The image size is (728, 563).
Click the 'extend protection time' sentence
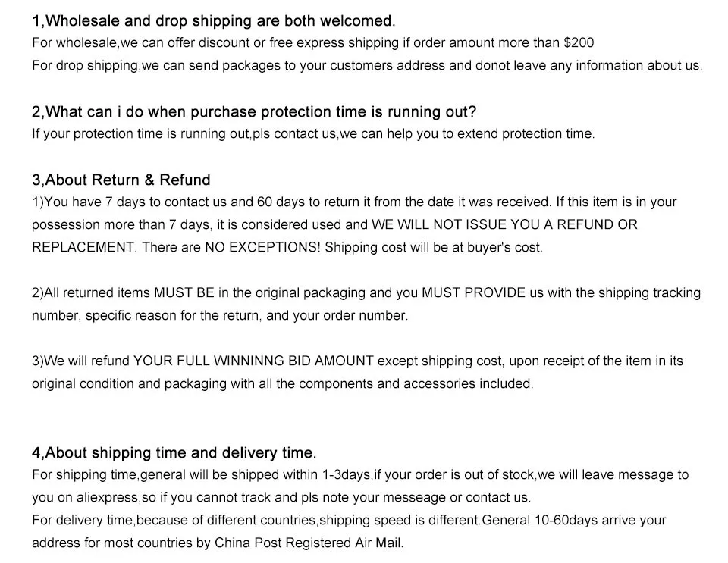313,133
